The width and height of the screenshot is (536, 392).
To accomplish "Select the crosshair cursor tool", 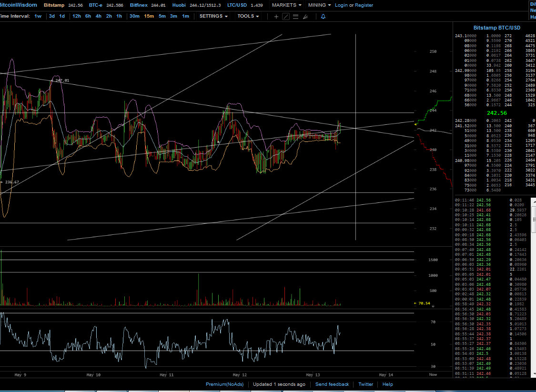I will (x=276, y=16).
